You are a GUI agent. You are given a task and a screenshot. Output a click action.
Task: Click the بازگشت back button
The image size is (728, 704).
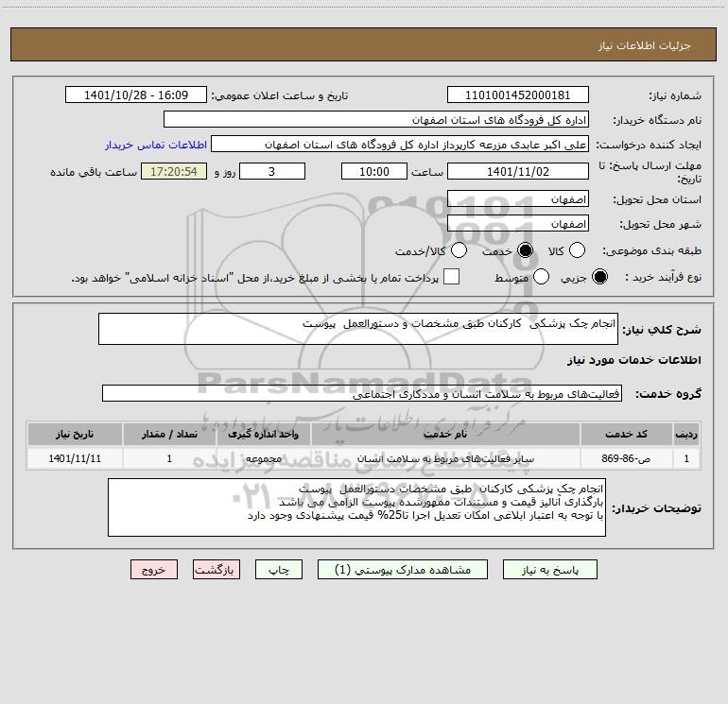(217, 570)
